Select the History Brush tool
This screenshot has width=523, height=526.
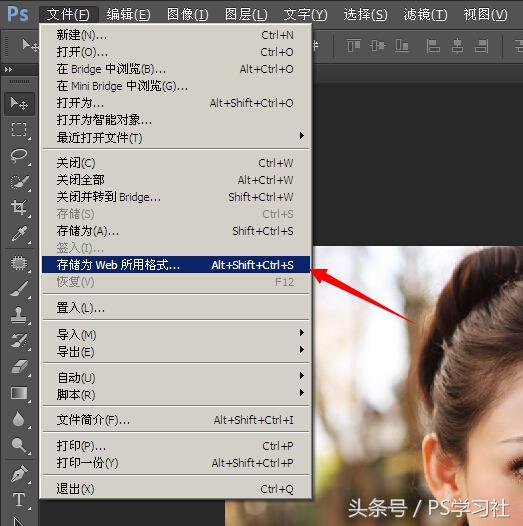click(19, 340)
